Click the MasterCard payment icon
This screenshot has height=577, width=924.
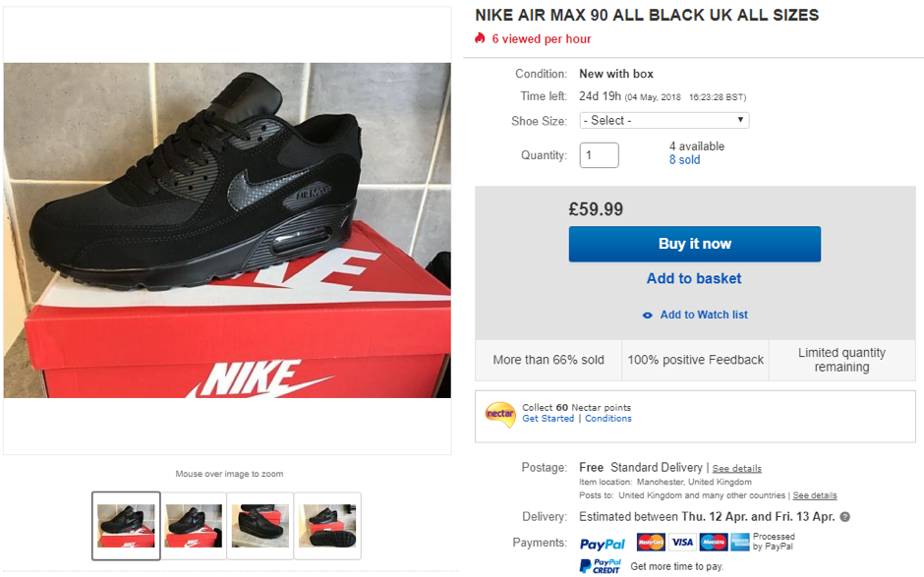651,542
